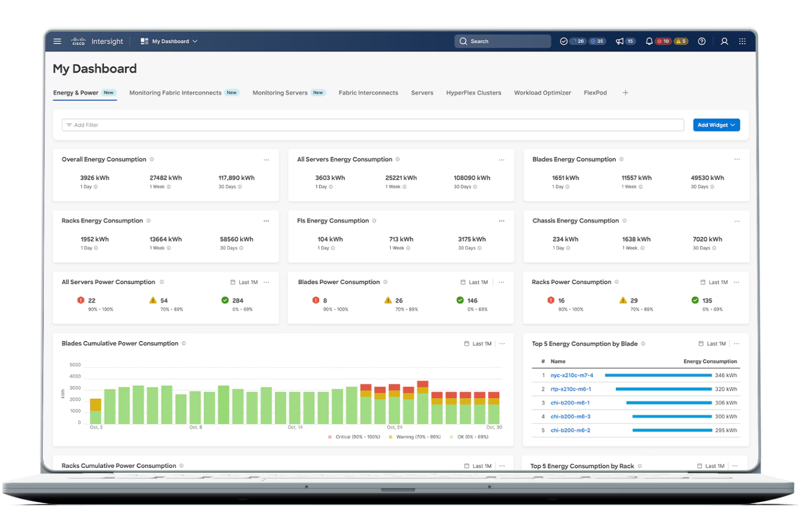Change All Servers Power Consumption Last 1M range
Image resolution: width=798 pixels, height=532 pixels.
(244, 282)
